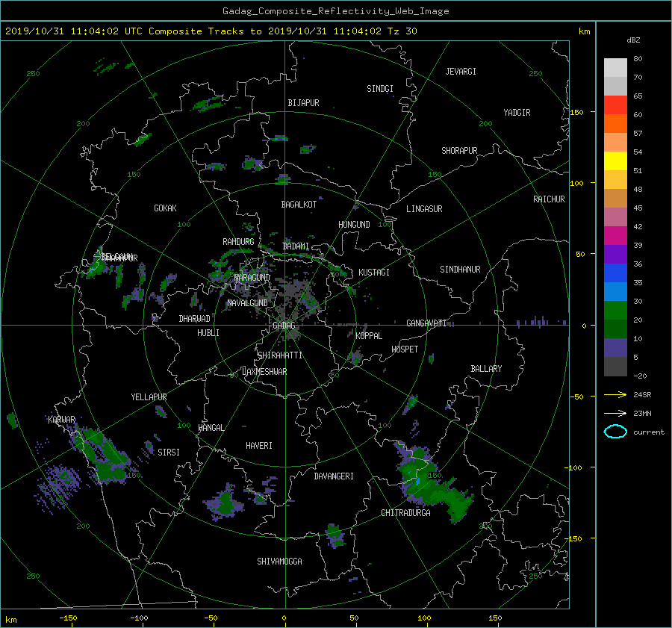
Task: Click the -150 tick on bottom km axis
Action: coord(68,618)
